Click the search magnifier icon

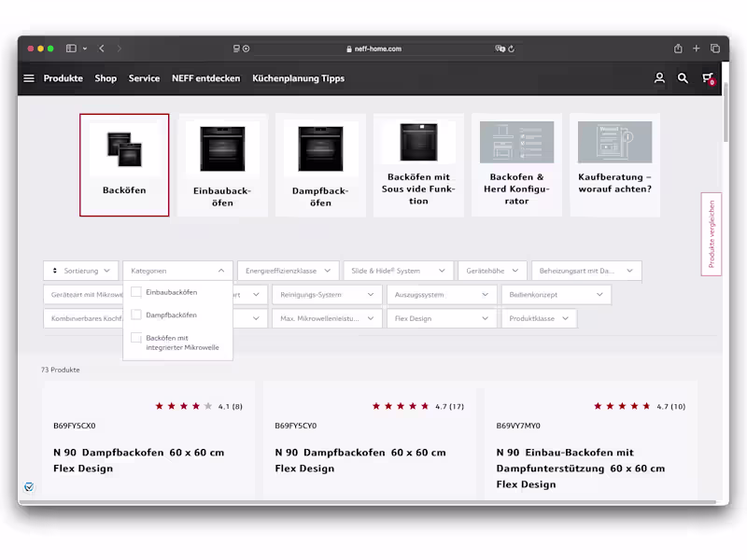(683, 78)
